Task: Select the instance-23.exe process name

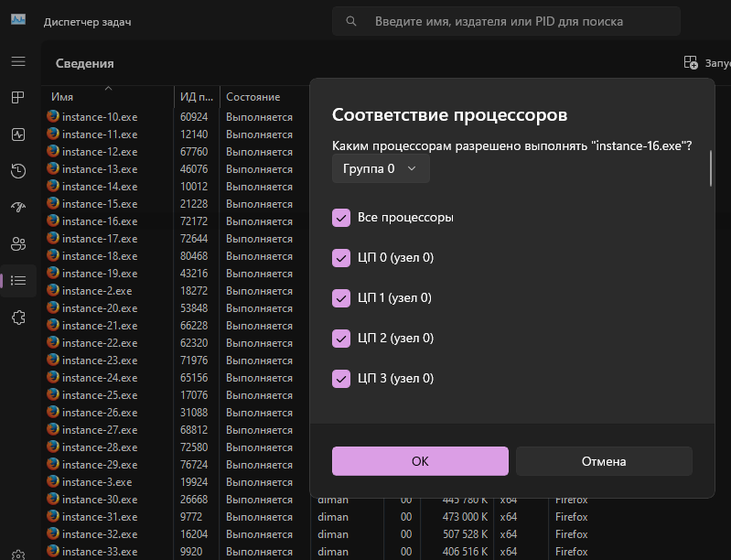Action: (x=100, y=361)
